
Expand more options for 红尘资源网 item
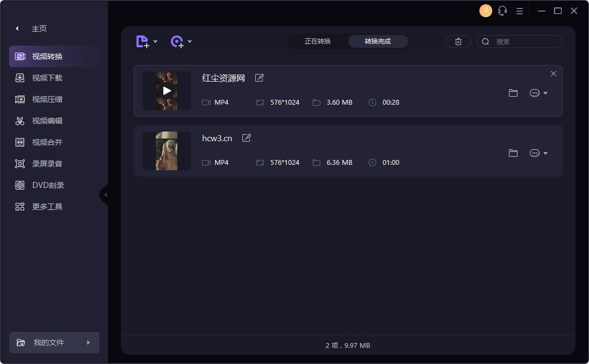(538, 93)
